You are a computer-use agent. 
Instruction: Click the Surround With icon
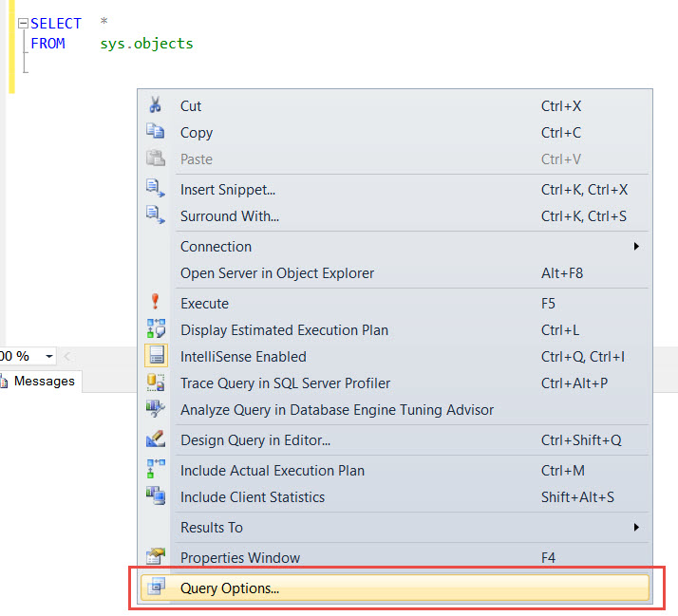[155, 215]
